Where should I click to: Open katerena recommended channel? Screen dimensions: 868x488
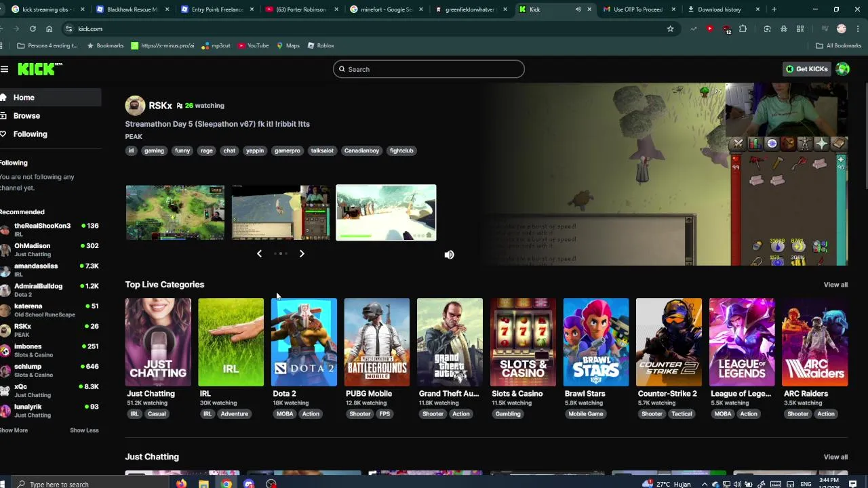tap(50, 310)
